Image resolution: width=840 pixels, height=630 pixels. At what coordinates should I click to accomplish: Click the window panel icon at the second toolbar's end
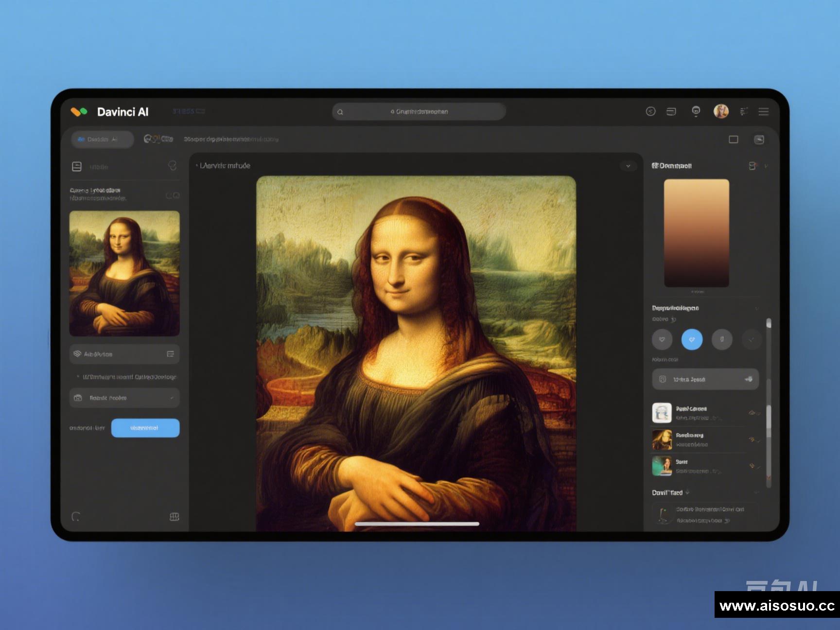click(x=759, y=140)
